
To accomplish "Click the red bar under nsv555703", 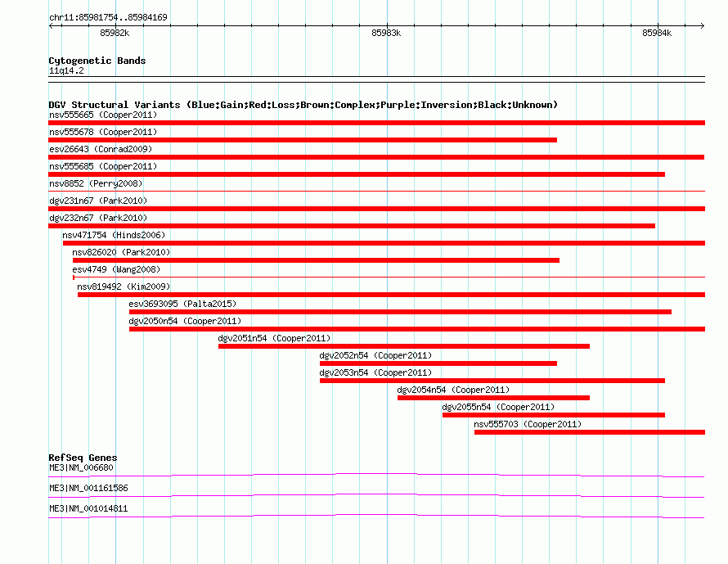I will point(590,432).
